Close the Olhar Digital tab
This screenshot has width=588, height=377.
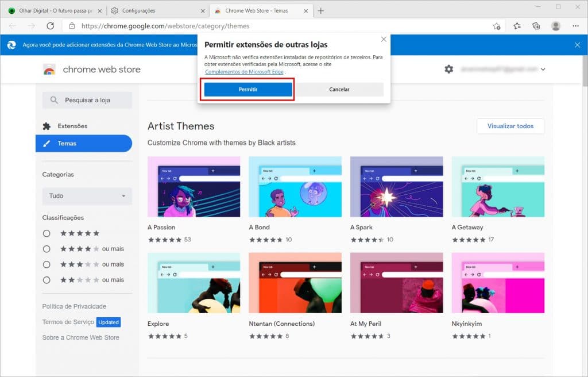pyautogui.click(x=100, y=11)
